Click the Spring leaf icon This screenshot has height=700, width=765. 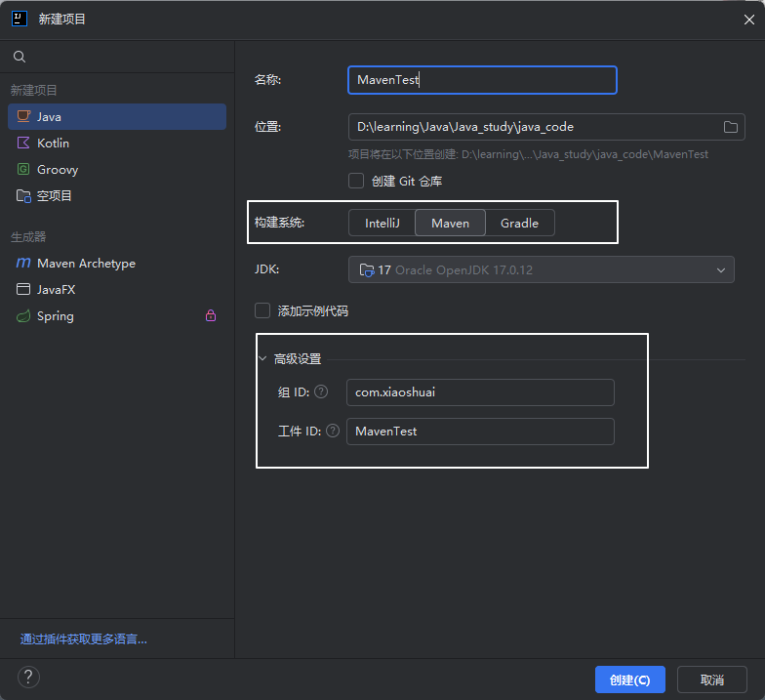(x=23, y=316)
